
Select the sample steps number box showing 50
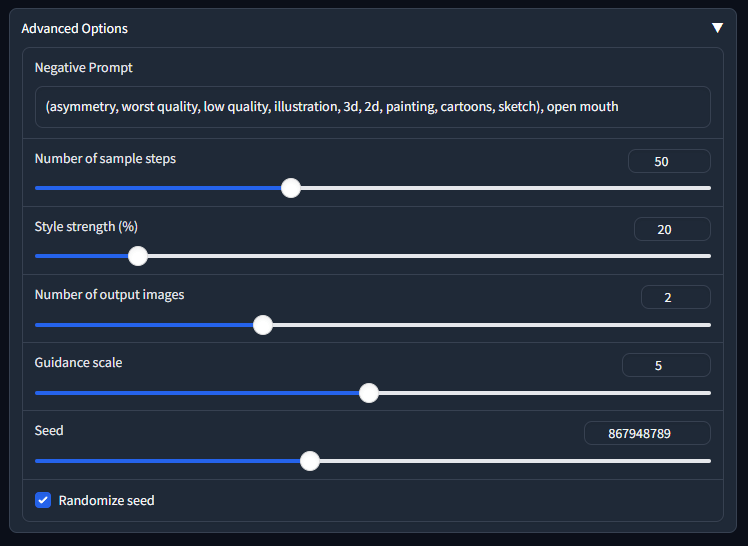(668, 161)
